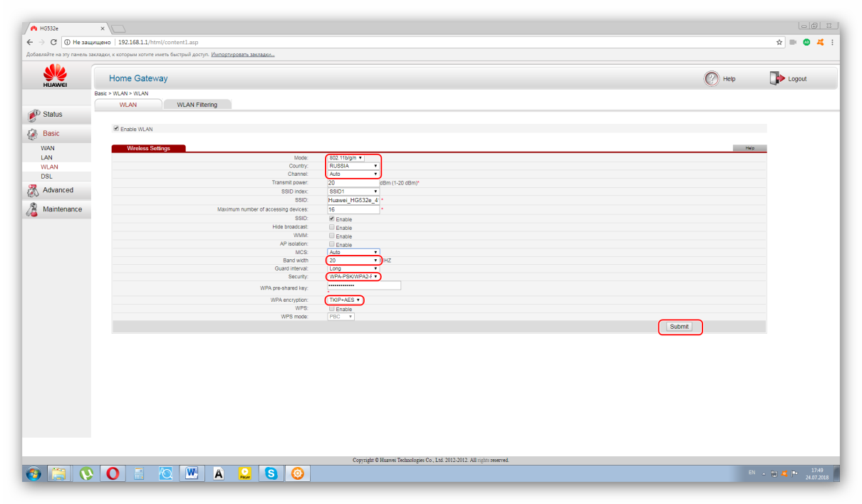Image resolution: width=862 pixels, height=504 pixels.
Task: Reload the router page
Action: pos(54,42)
